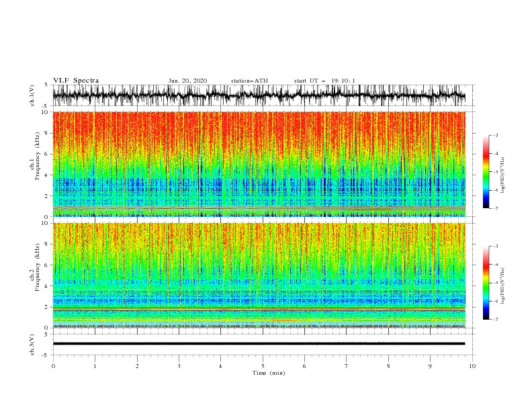Image resolution: width=532 pixels, height=411 pixels.
Task: Click the ch.2 spectrogram plot
Action: tap(259, 275)
